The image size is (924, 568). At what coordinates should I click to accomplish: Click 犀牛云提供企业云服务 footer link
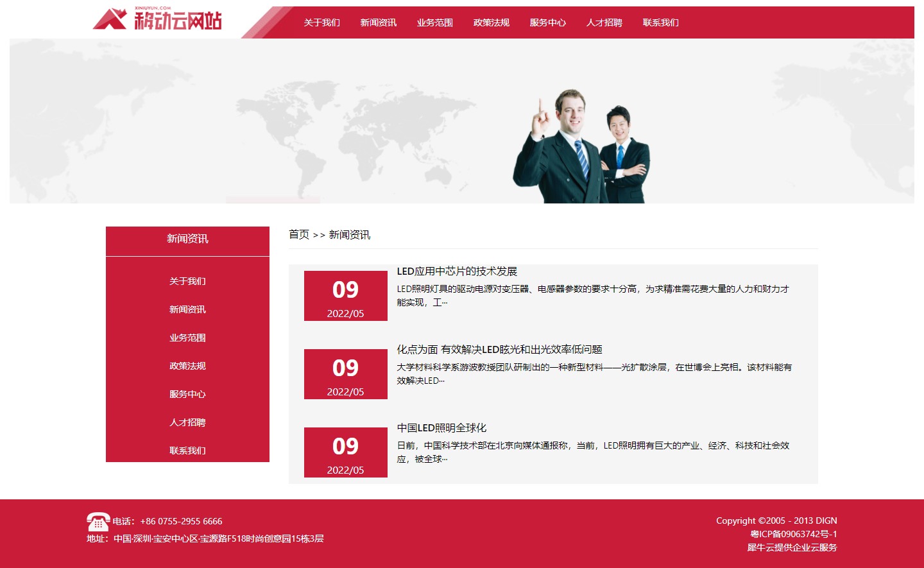792,547
